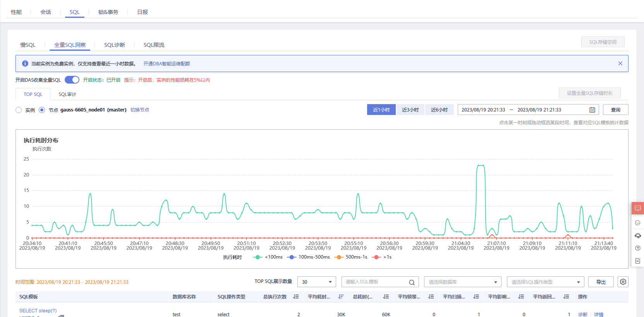The height and width of the screenshot is (317, 644).
Task: Toggle the 500ms-1s legend series
Action: tap(350, 257)
